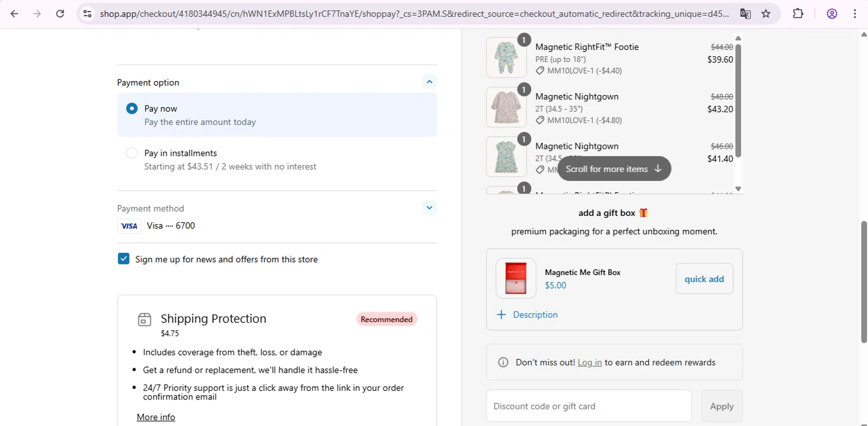
Task: Quick add the Magnetic Me Gift Box
Action: coord(704,279)
